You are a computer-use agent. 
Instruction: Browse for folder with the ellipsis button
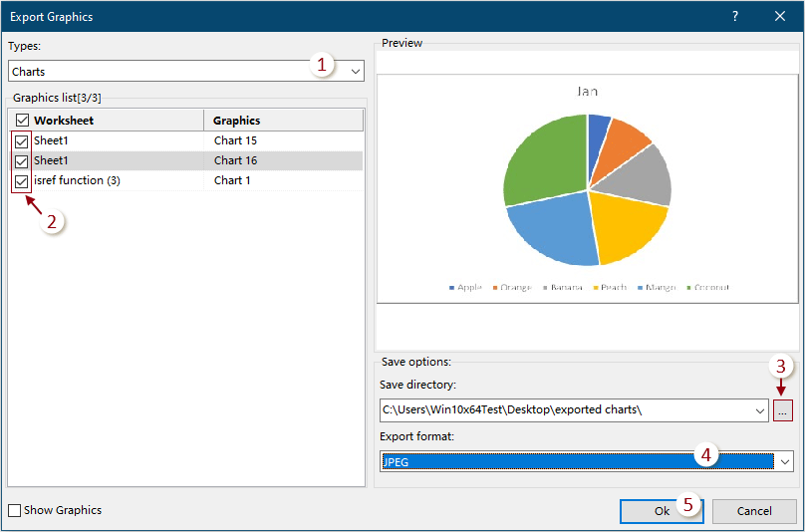[x=783, y=410]
